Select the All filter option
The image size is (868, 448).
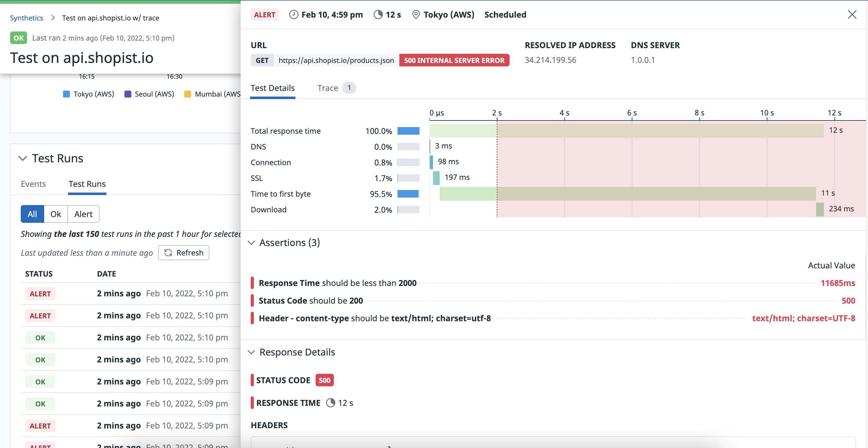pos(32,214)
